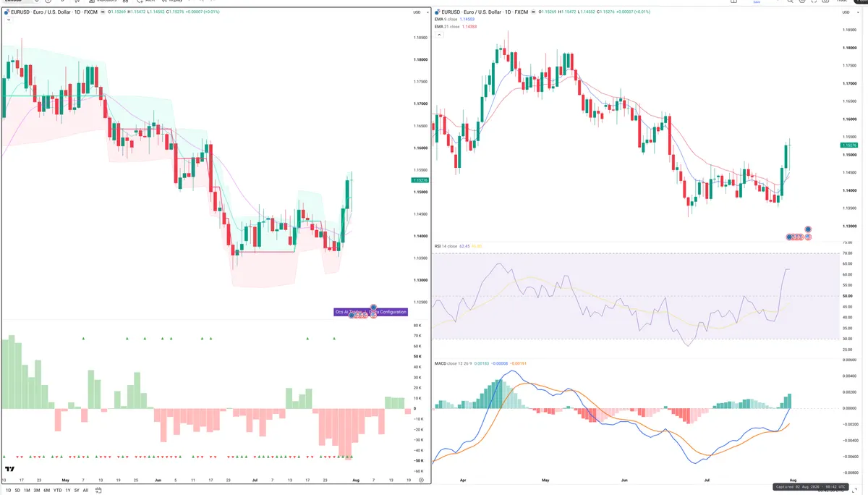This screenshot has width=868, height=495.
Task: Select the 6M time range
Action: (47, 490)
